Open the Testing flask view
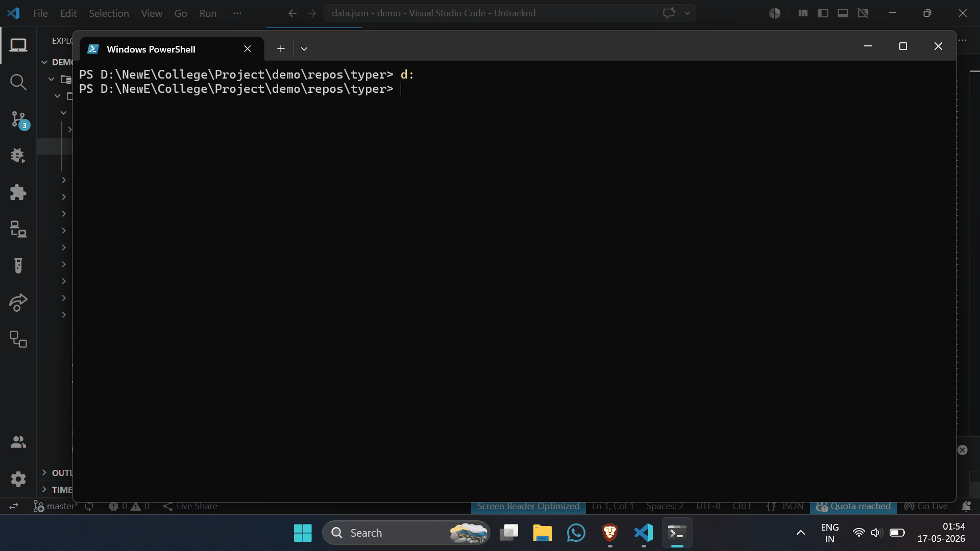The image size is (980, 551). pos(18,266)
